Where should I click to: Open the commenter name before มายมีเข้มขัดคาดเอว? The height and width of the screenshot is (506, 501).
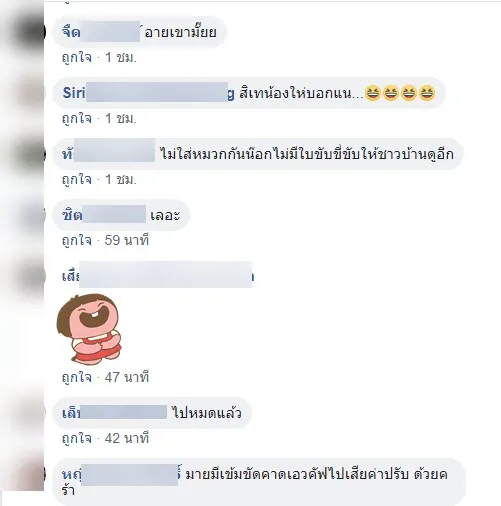pyautogui.click(x=122, y=474)
